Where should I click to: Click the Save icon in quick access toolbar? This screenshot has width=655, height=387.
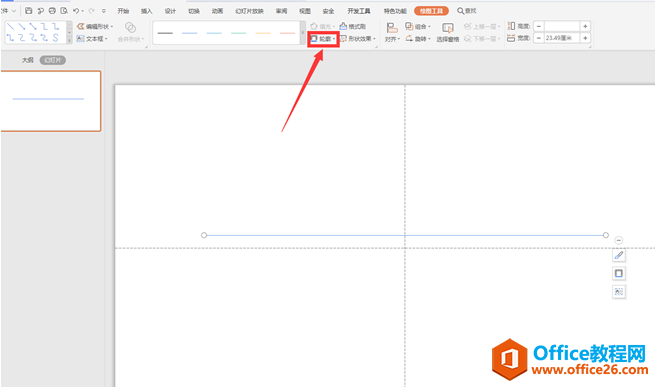pos(28,10)
